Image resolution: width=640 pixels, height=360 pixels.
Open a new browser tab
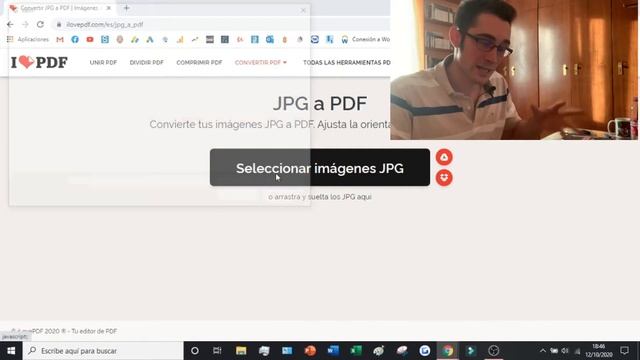coord(127,8)
